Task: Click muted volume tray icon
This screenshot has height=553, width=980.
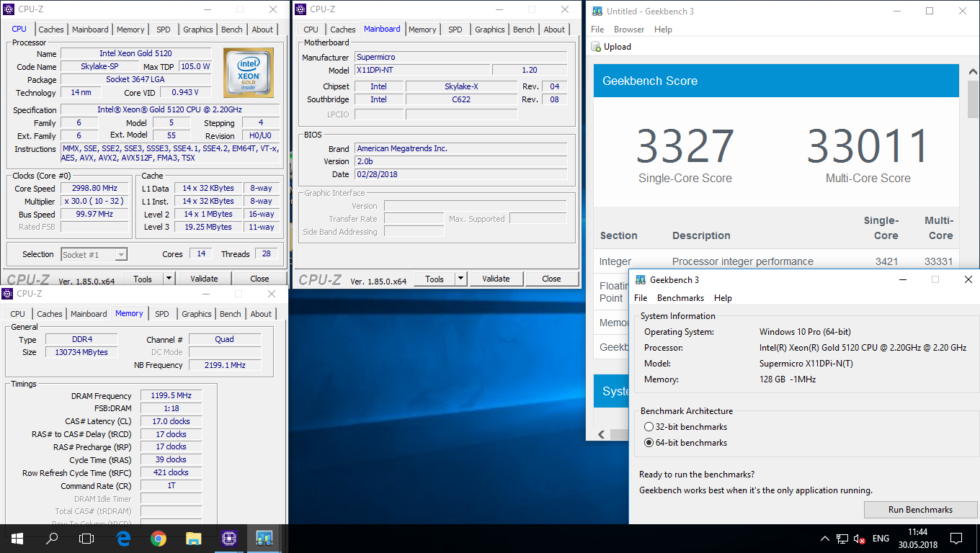Action: (x=860, y=539)
